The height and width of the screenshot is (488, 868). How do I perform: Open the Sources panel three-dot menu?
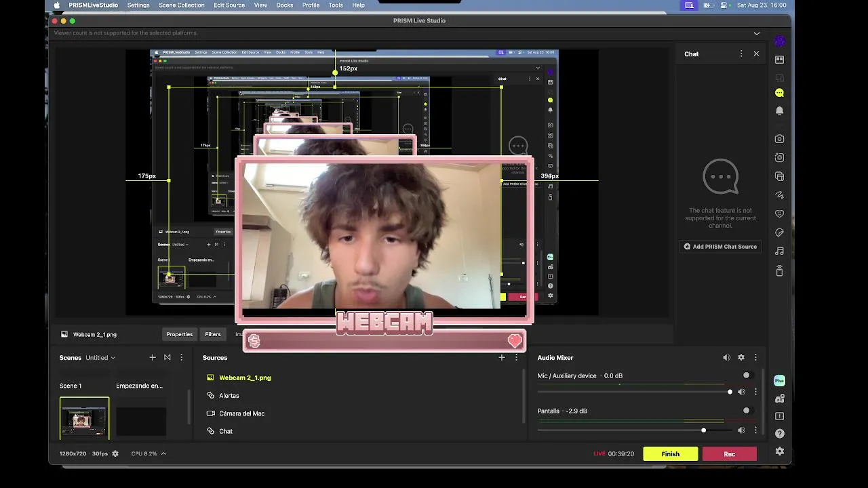[x=516, y=357]
